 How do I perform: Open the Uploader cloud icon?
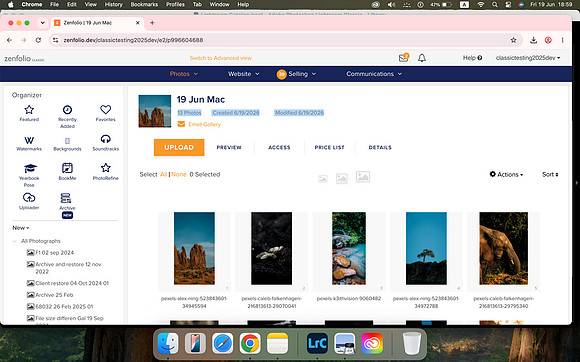tap(29, 197)
